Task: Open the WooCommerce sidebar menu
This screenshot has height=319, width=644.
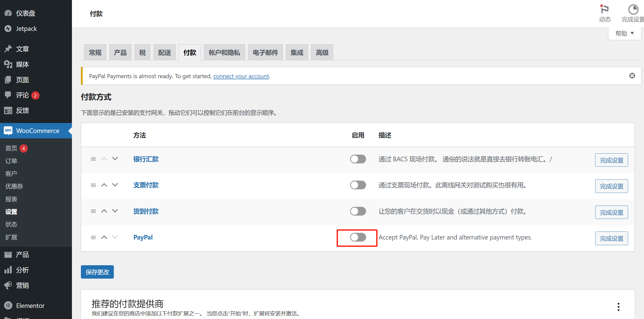Action: tap(38, 131)
